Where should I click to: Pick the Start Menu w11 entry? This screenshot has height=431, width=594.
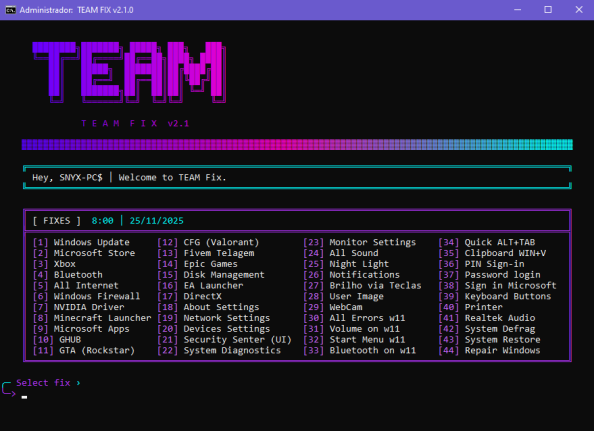point(354,340)
